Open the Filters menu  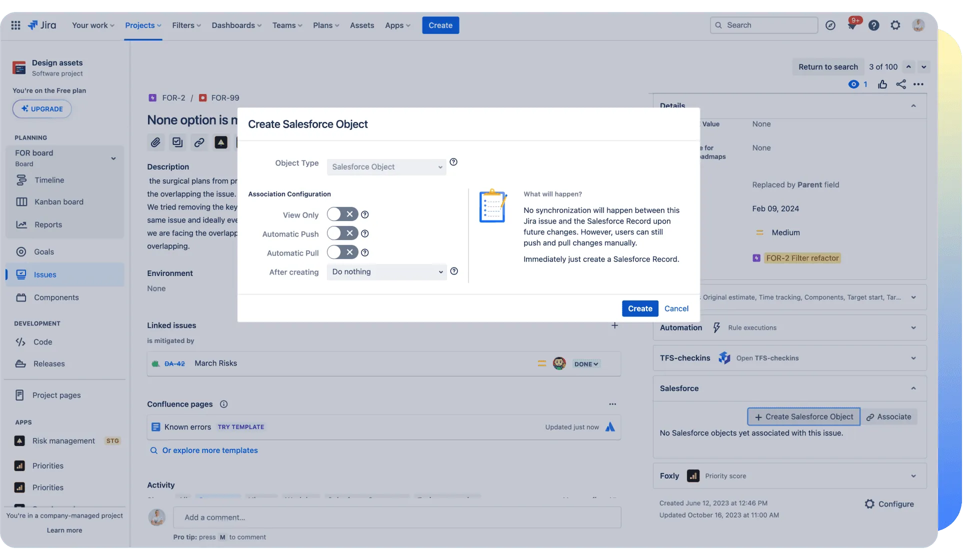click(x=186, y=25)
